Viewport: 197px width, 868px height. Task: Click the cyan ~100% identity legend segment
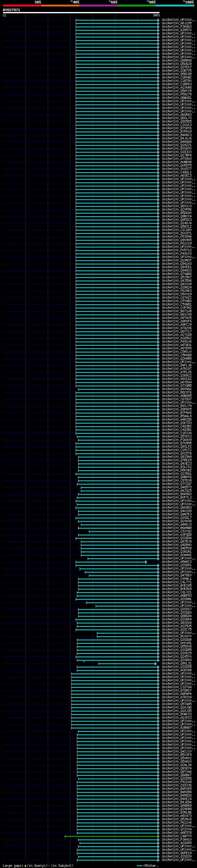click(175, 6)
